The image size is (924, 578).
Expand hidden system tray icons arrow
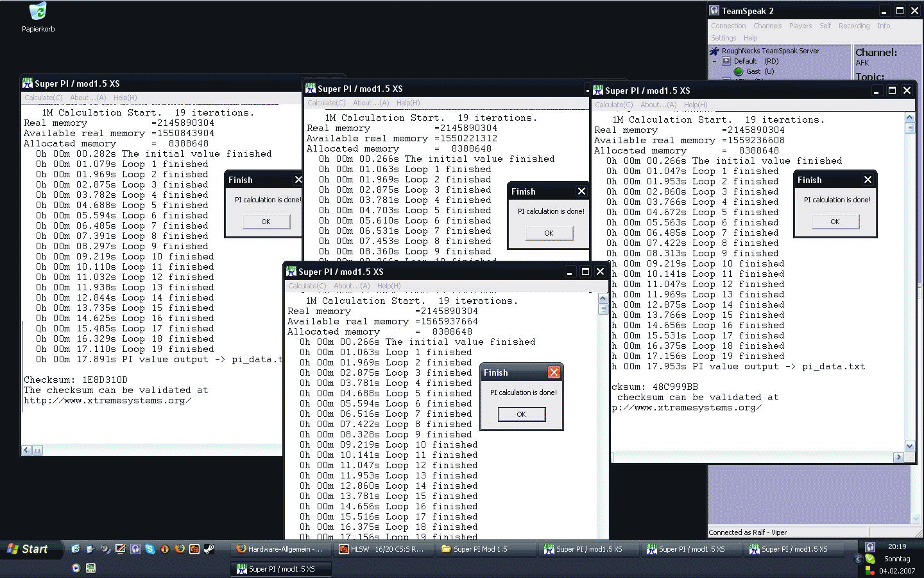859,559
